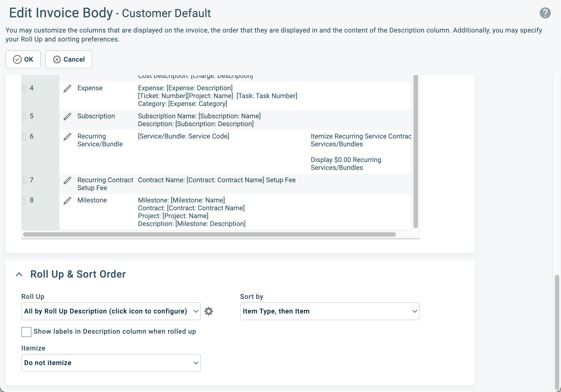Click the table's vertical scrollbar
Screen dimensions: 561x392
(x=416, y=151)
